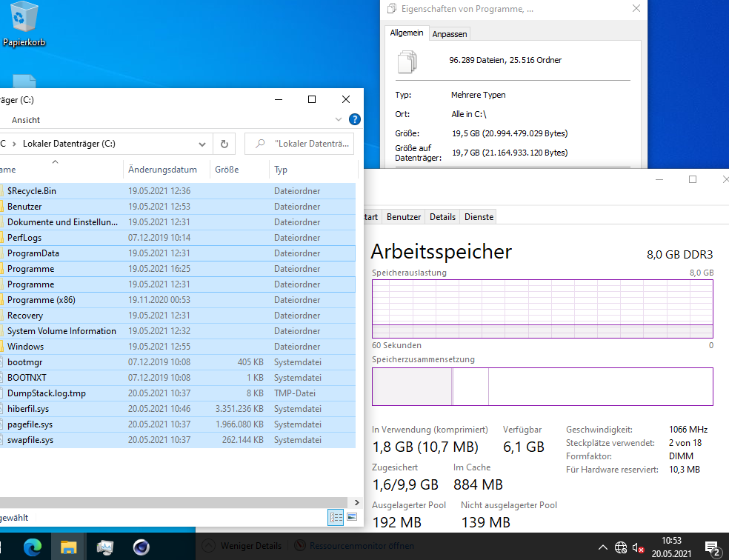Select the ProgramData folder

(x=178, y=253)
